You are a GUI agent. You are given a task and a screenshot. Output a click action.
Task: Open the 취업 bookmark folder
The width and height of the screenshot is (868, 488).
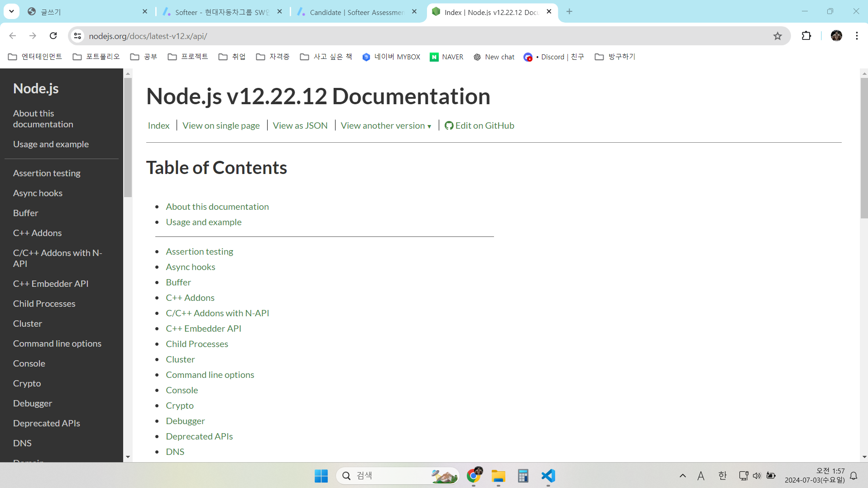point(232,57)
